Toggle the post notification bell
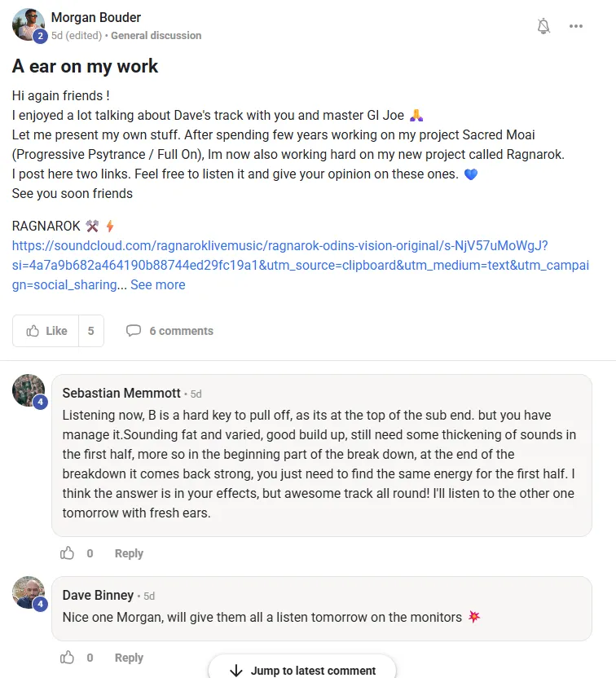 click(x=543, y=26)
